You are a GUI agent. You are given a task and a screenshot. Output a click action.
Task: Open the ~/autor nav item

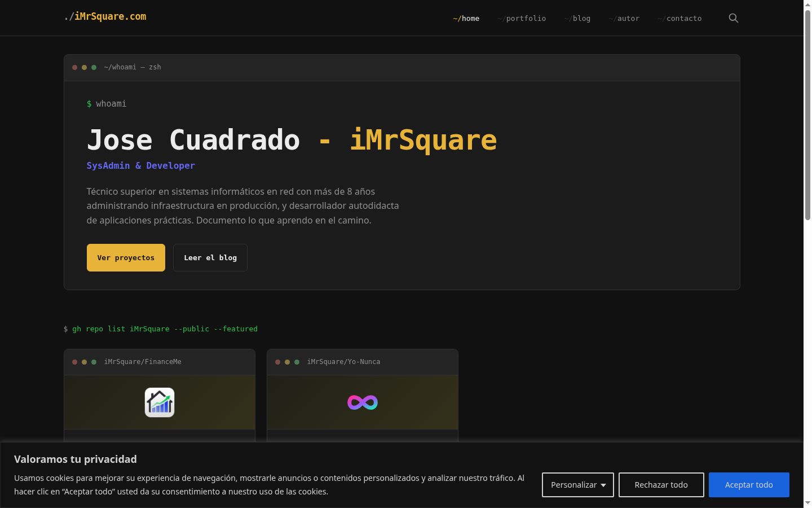tap(624, 19)
